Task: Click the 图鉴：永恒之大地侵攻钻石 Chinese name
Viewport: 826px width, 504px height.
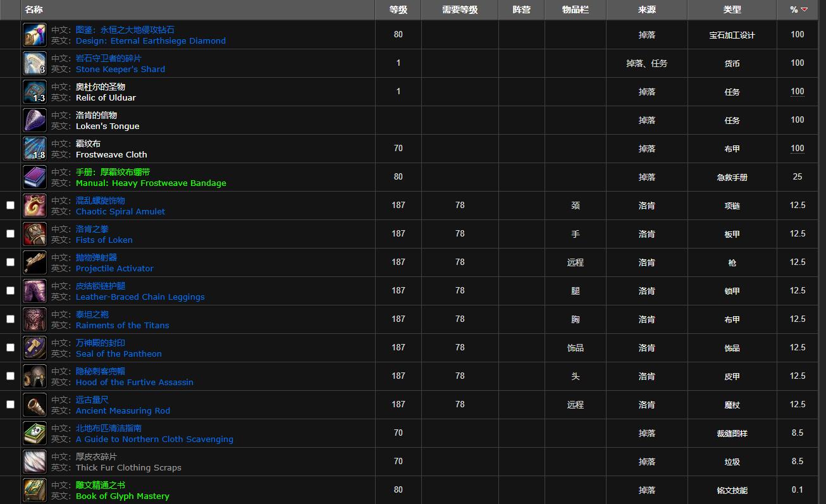Action: click(125, 30)
